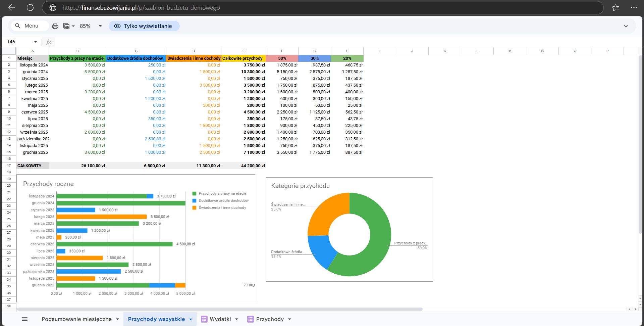
Task: Click the Wydatki tab form icon
Action: [x=204, y=319]
